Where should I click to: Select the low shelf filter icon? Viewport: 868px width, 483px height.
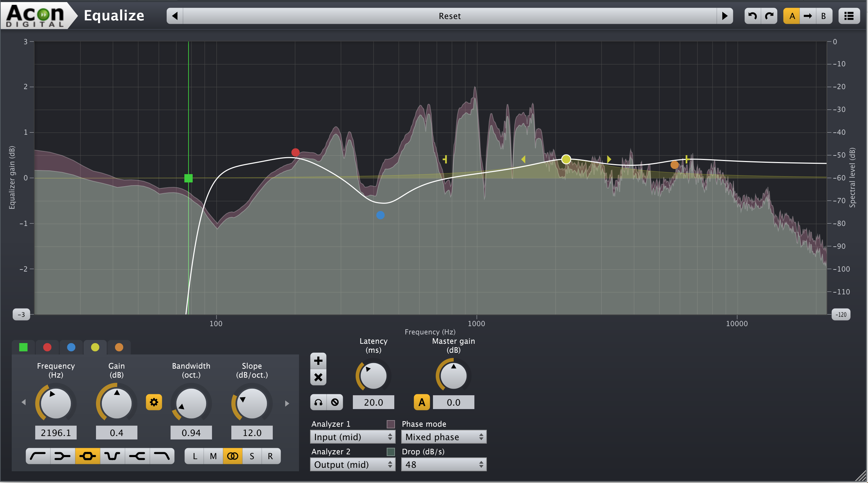coord(62,456)
